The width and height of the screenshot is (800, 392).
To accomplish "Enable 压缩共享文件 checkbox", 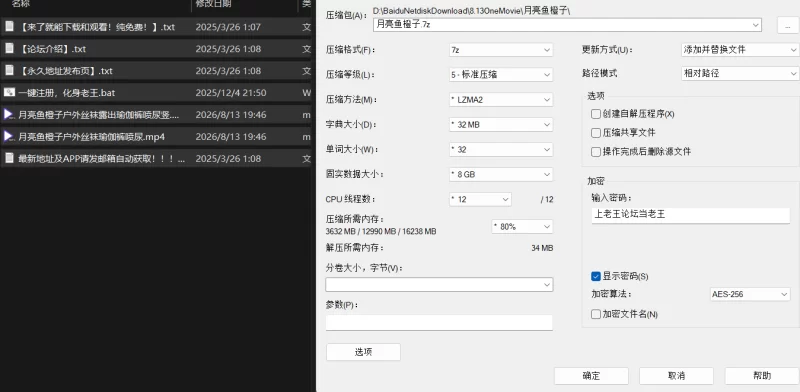I will (x=595, y=133).
